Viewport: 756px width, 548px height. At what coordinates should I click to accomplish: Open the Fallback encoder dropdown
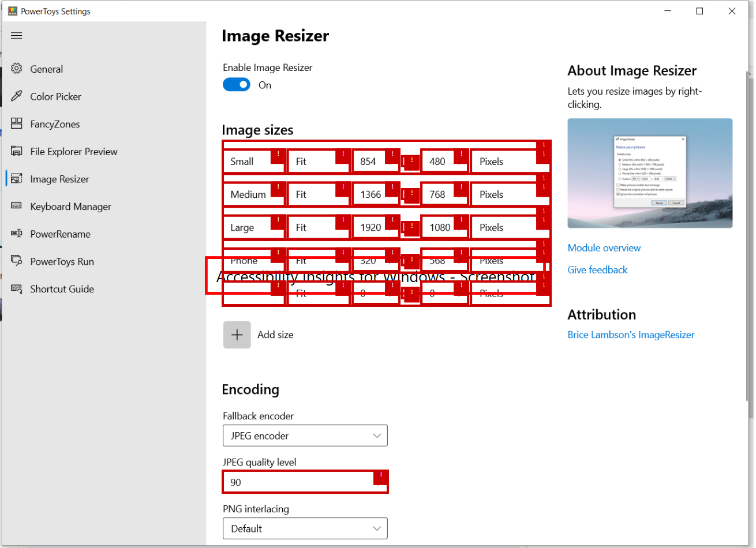coord(305,436)
